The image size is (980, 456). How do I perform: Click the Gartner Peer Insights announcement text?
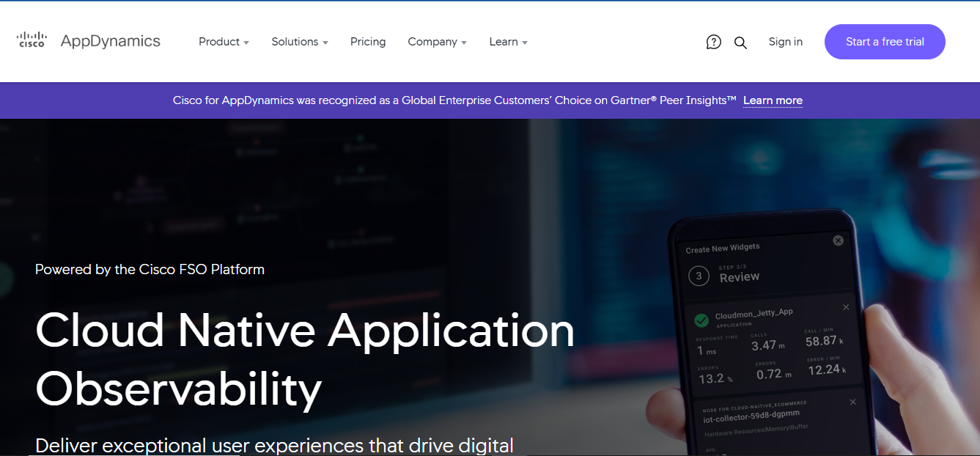point(454,100)
